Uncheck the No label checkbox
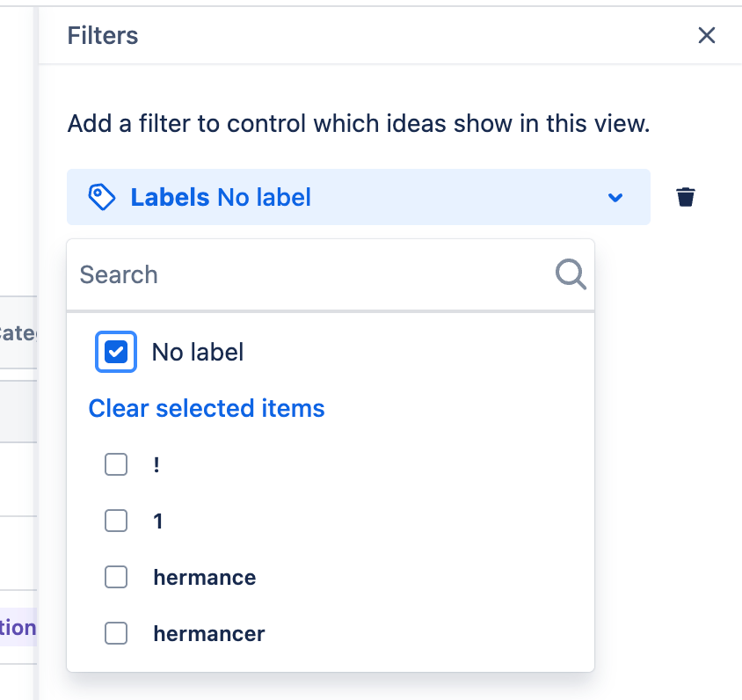This screenshot has width=742, height=700. click(x=116, y=353)
